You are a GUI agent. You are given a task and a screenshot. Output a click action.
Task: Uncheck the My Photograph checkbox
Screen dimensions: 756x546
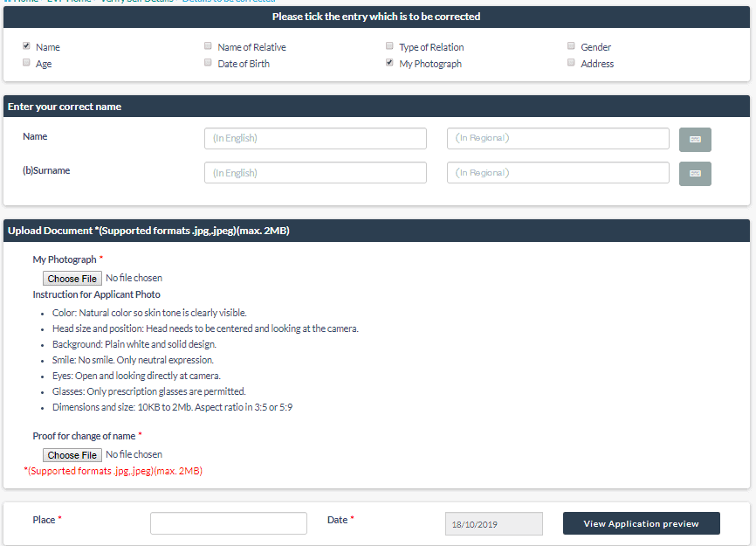[x=389, y=63]
